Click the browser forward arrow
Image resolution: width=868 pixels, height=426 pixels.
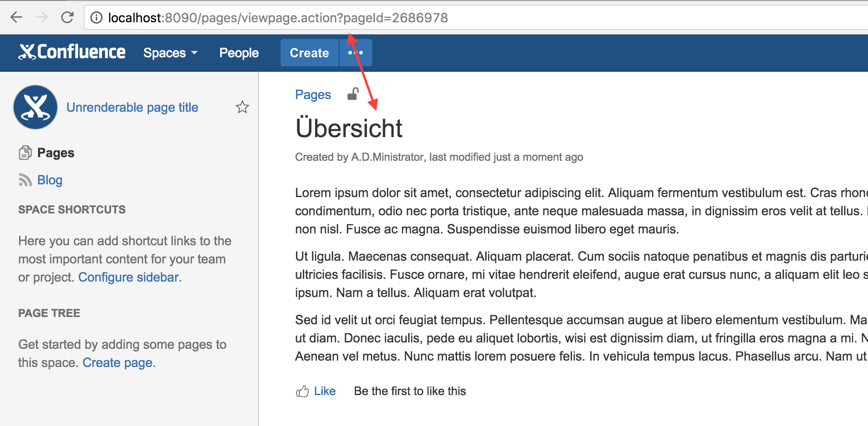pyautogui.click(x=42, y=18)
